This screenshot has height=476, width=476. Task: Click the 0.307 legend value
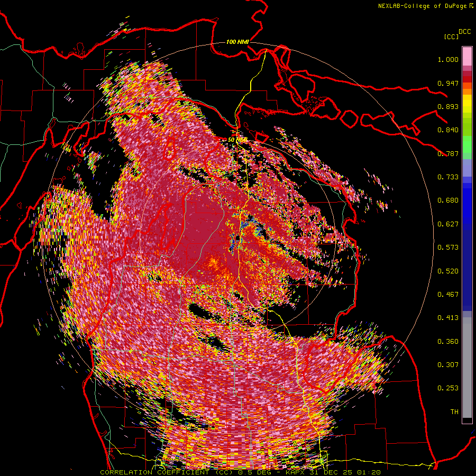coord(448,365)
